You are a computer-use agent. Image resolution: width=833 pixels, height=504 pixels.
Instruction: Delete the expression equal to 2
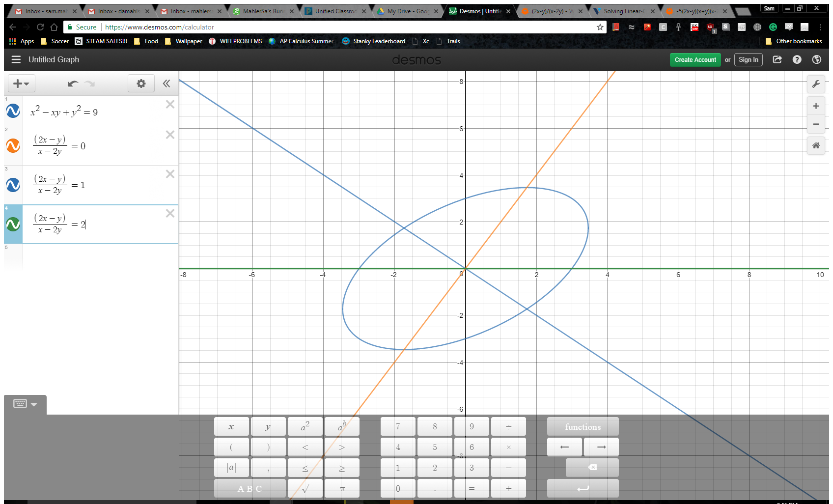pyautogui.click(x=170, y=213)
